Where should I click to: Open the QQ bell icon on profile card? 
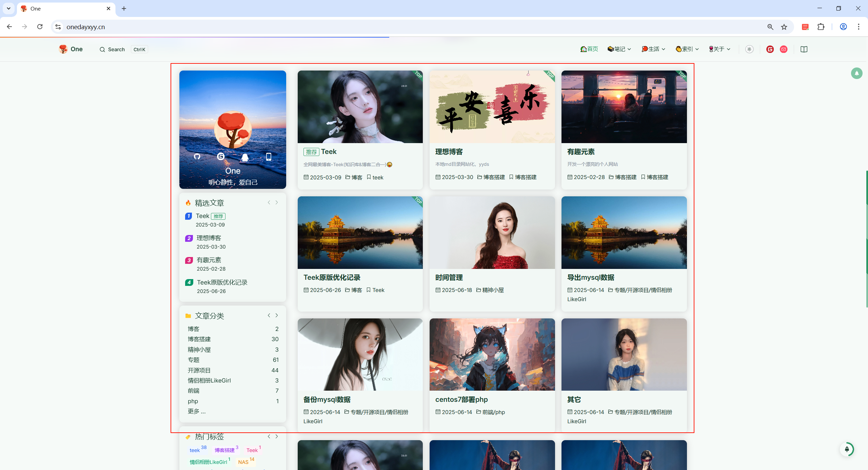pos(245,157)
